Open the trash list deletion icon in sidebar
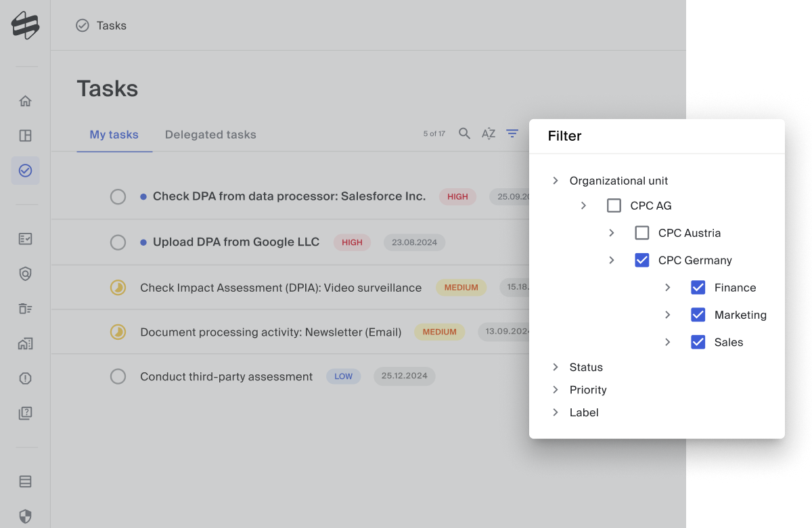Viewport: 812px width, 528px height. click(25, 309)
